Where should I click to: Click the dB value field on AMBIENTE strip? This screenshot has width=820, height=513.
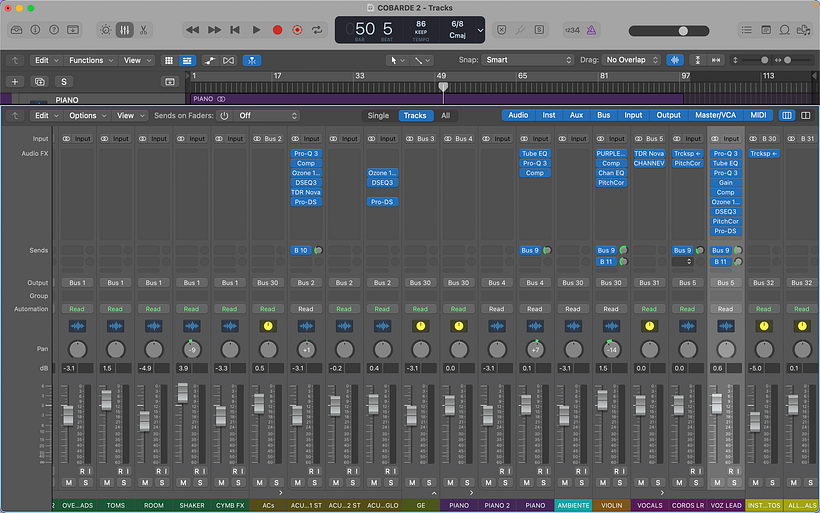pyautogui.click(x=565, y=368)
